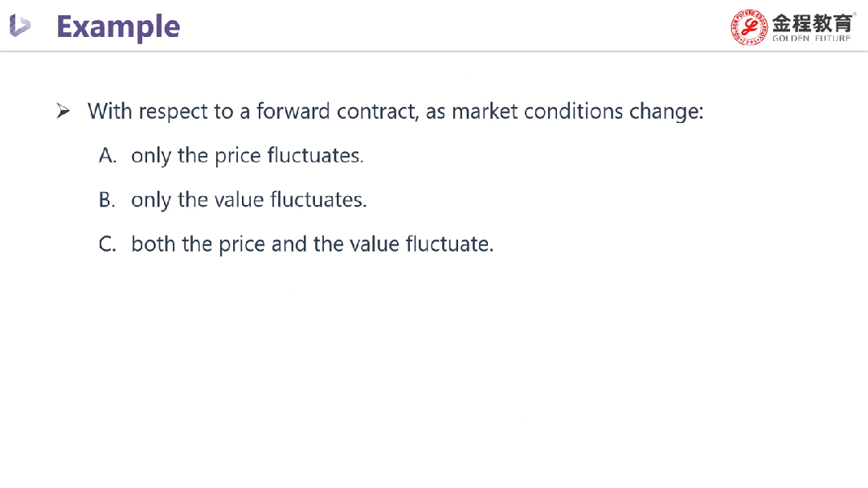This screenshot has height=488, width=868.
Task: Click the GOLDEN FUTURE caption under logo
Action: [811, 39]
